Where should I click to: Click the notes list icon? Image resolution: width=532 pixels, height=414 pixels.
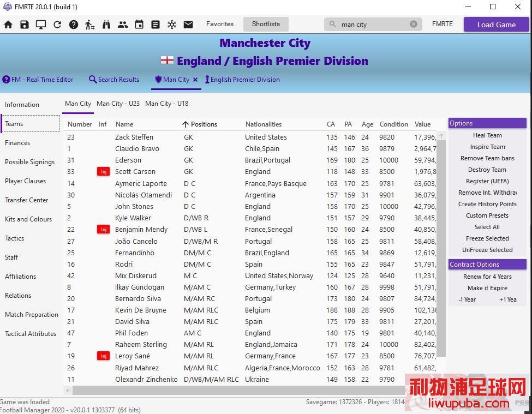(x=156, y=25)
